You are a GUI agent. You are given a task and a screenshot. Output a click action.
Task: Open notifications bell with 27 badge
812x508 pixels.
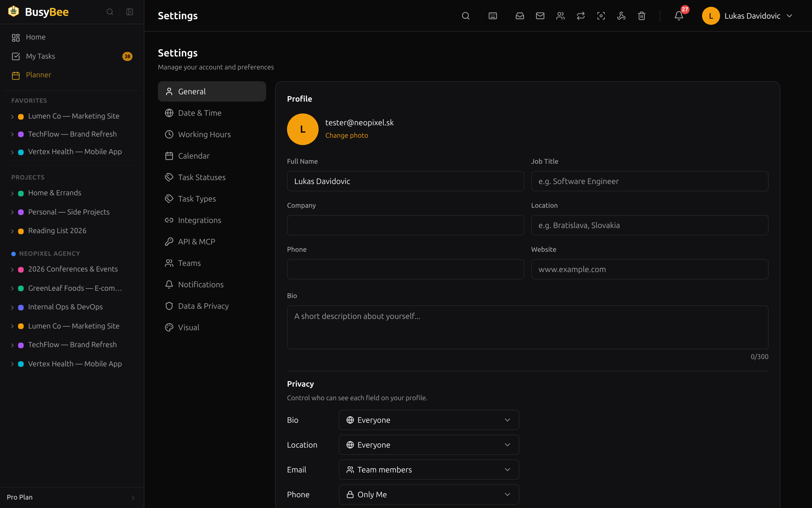(679, 16)
